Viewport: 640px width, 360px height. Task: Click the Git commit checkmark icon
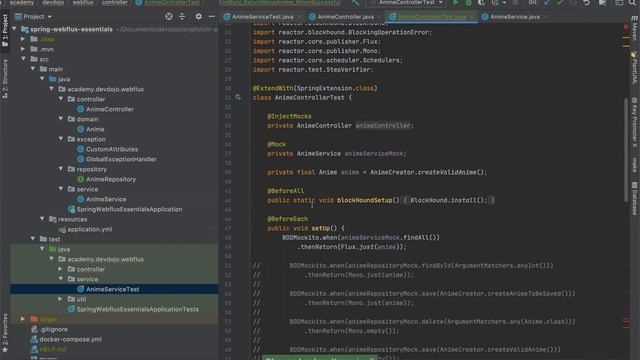coord(560,3)
